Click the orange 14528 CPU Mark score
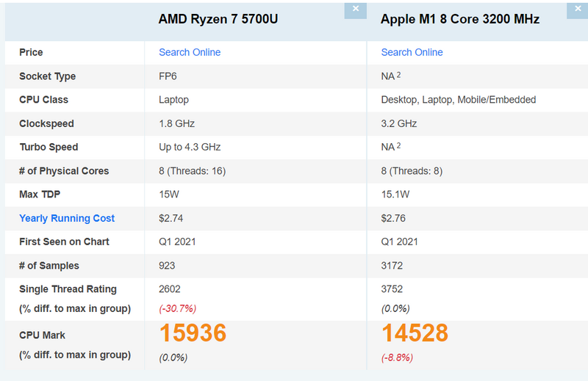This screenshot has height=381, width=588. pyautogui.click(x=415, y=333)
